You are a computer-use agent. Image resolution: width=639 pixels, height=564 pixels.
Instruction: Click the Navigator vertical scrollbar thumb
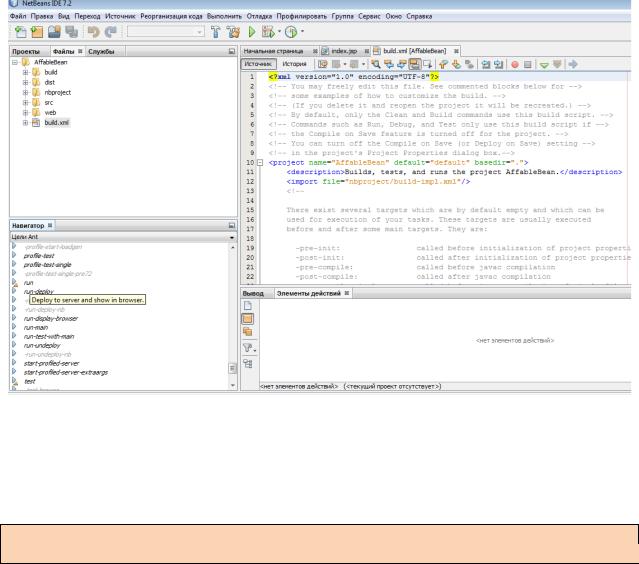[x=233, y=368]
